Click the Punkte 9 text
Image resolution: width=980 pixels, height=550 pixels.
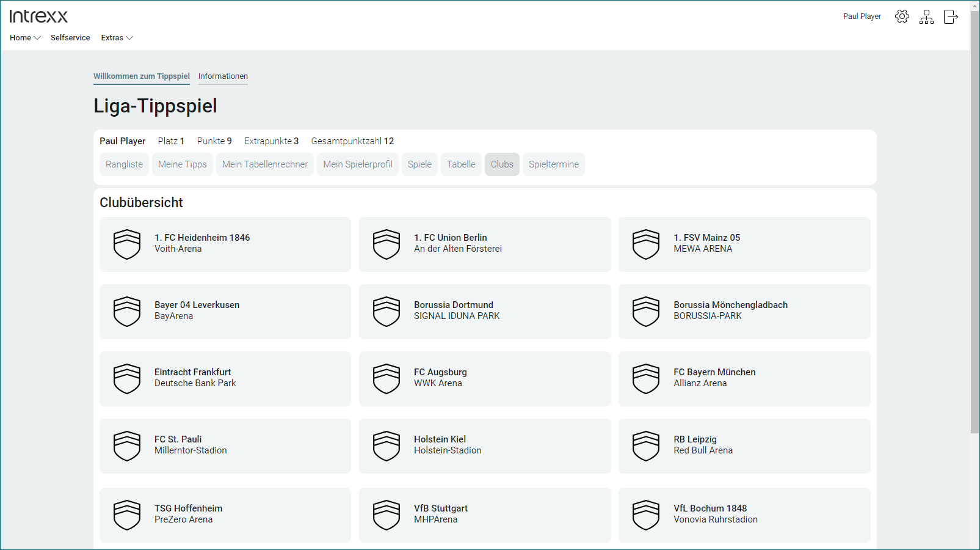[214, 141]
